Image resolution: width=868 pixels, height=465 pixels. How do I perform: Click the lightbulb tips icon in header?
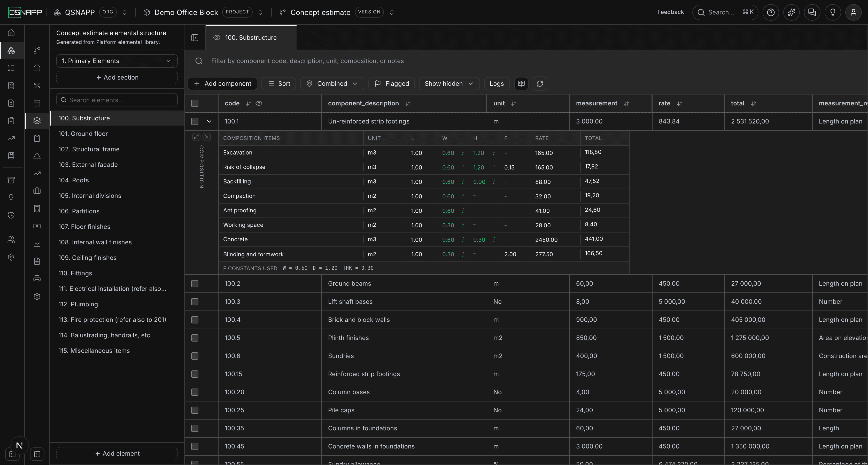point(833,12)
